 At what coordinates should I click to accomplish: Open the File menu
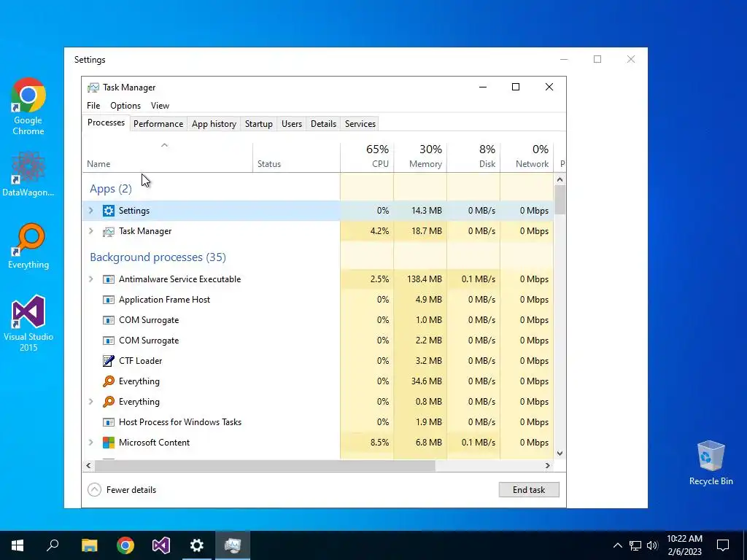[93, 106]
